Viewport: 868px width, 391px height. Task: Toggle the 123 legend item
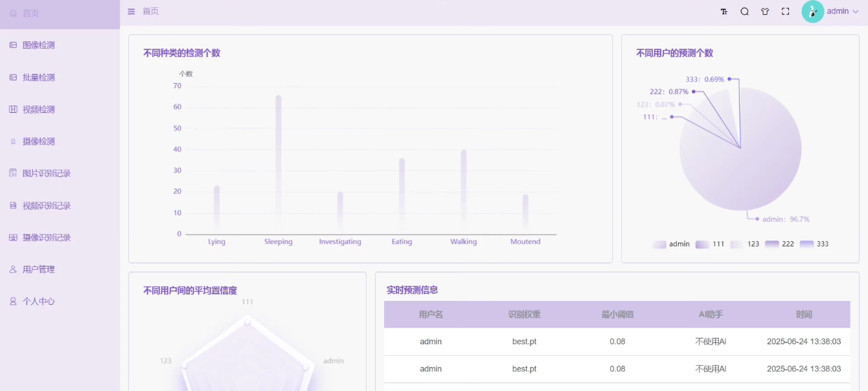click(x=744, y=244)
